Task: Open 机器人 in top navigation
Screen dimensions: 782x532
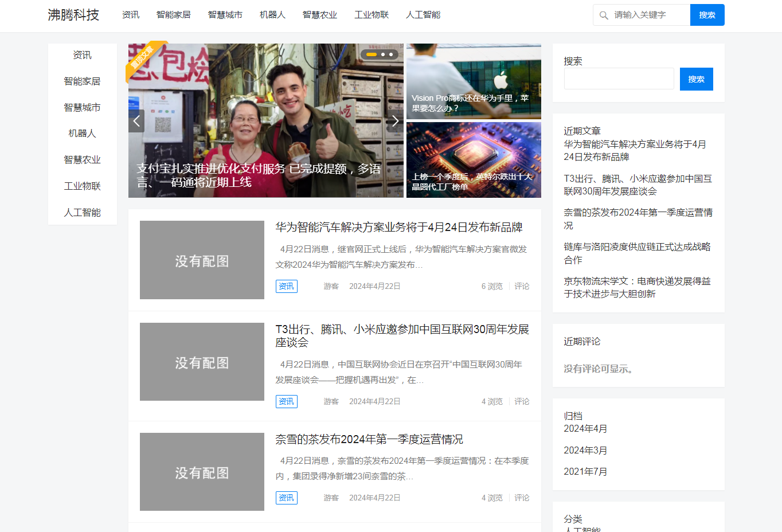Action: (x=272, y=15)
